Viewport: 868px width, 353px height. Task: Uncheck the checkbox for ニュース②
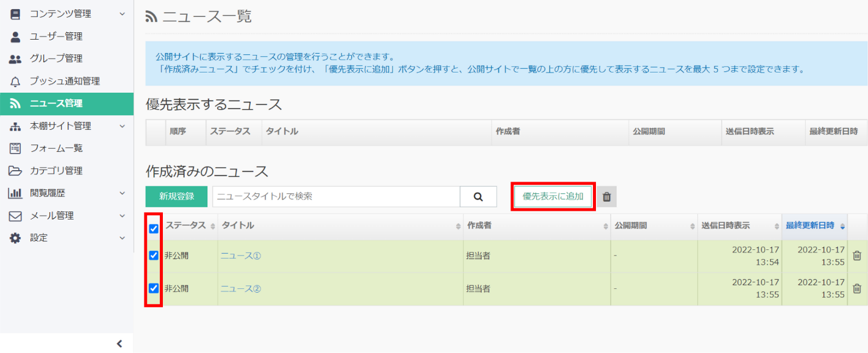[154, 288]
